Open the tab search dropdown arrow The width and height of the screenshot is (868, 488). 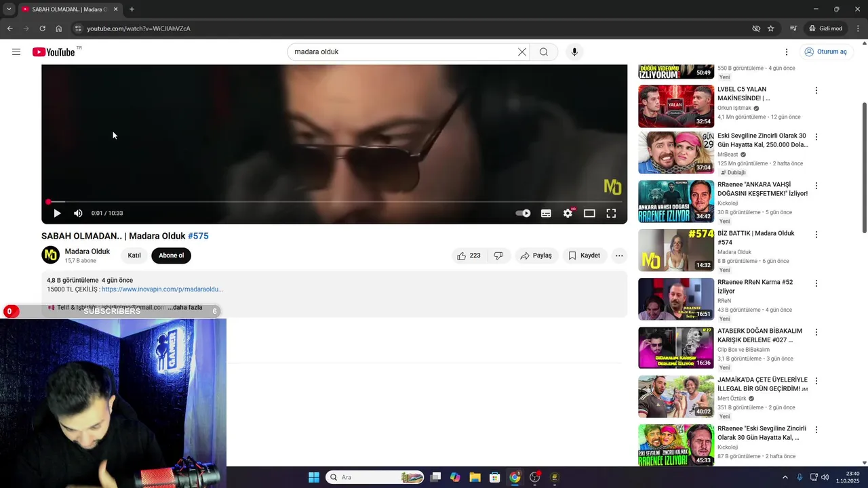click(8, 9)
